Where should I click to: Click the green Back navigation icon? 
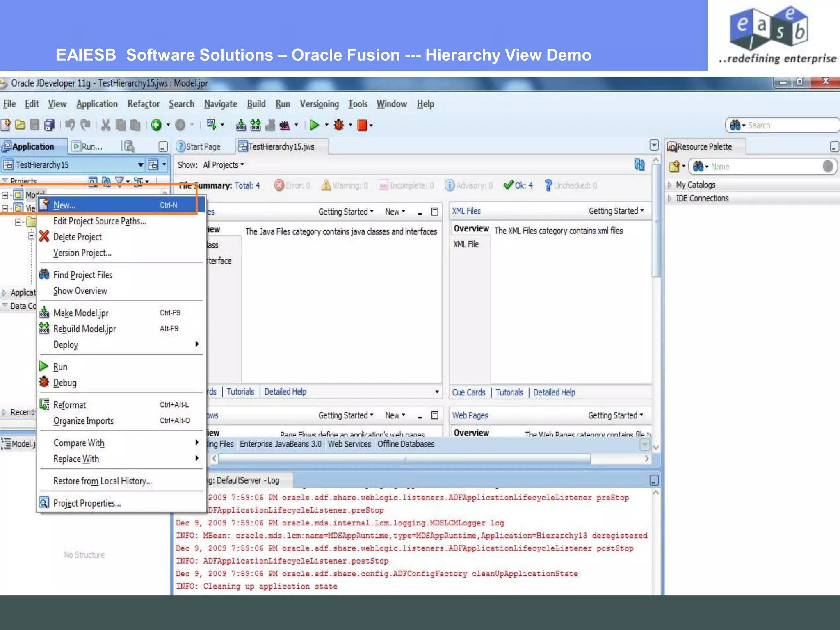156,125
